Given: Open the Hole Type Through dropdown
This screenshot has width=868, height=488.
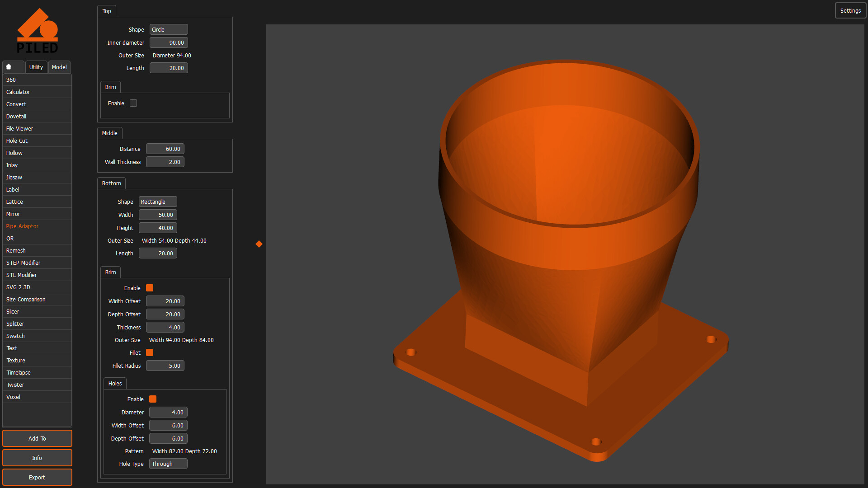Looking at the screenshot, I should coord(168,464).
